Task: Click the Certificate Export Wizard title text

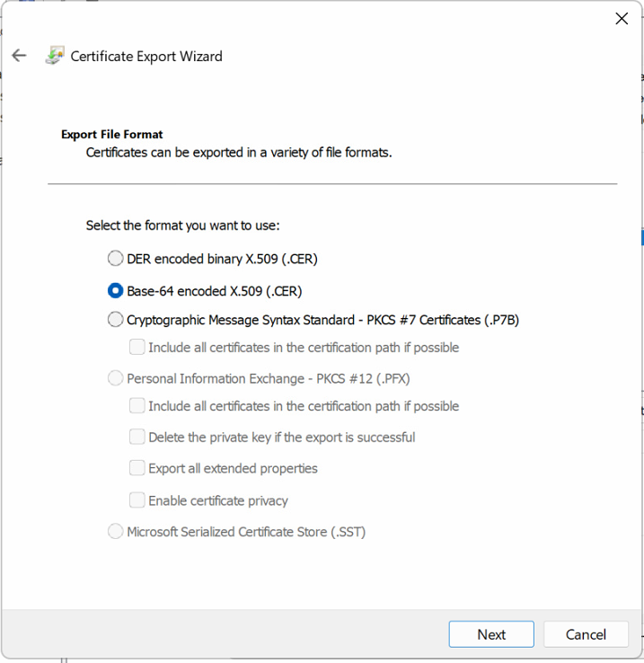Action: [x=146, y=57]
